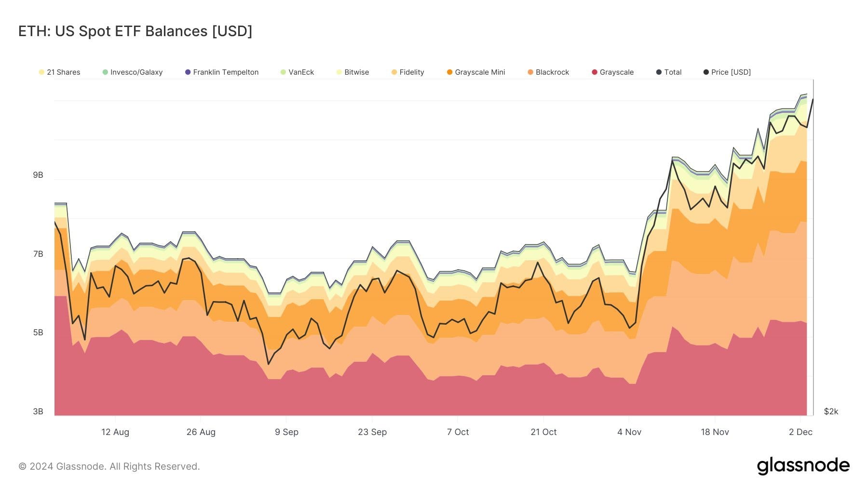The width and height of the screenshot is (868, 488).
Task: Click the chart title ETH: US Spot ETF Balances
Action: click(x=135, y=31)
